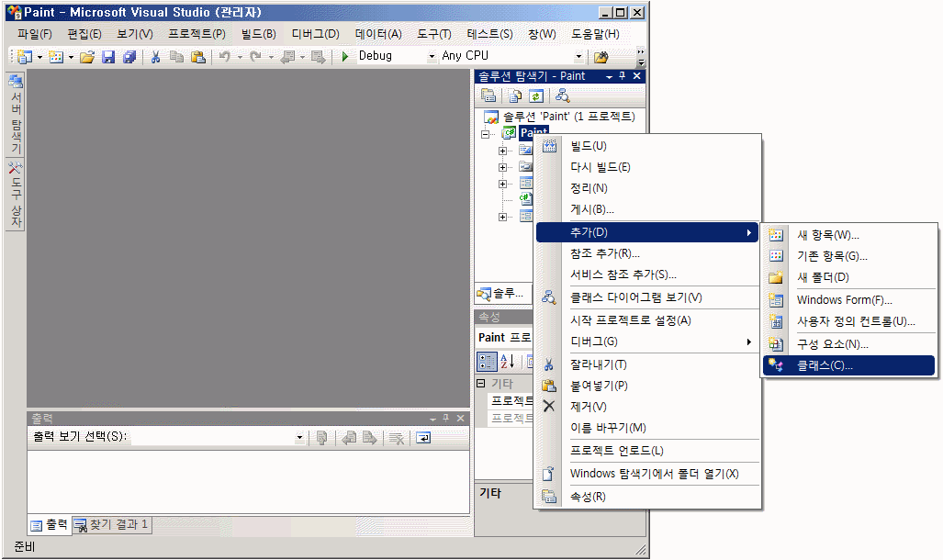Click toolbar options overflow chevron
943x560 pixels.
coord(641,57)
